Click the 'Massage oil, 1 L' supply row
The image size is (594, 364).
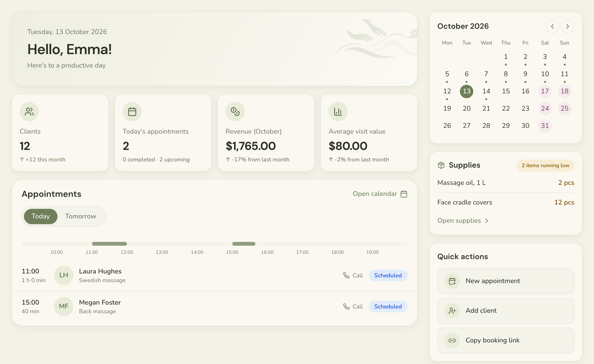[506, 183]
